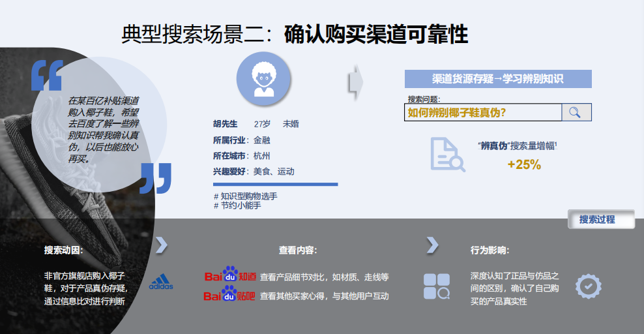Click the user avatar icon
Screen dimensions: 644x334
(264, 79)
